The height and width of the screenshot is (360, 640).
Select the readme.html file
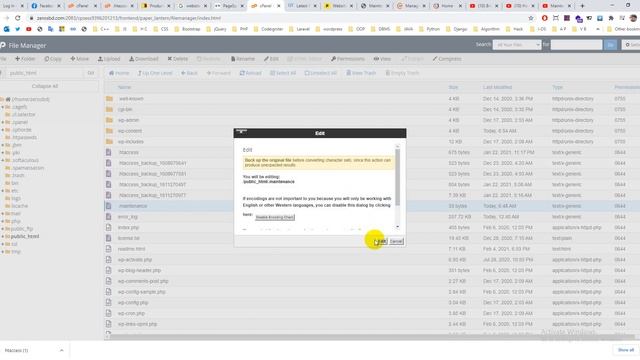[x=131, y=249]
